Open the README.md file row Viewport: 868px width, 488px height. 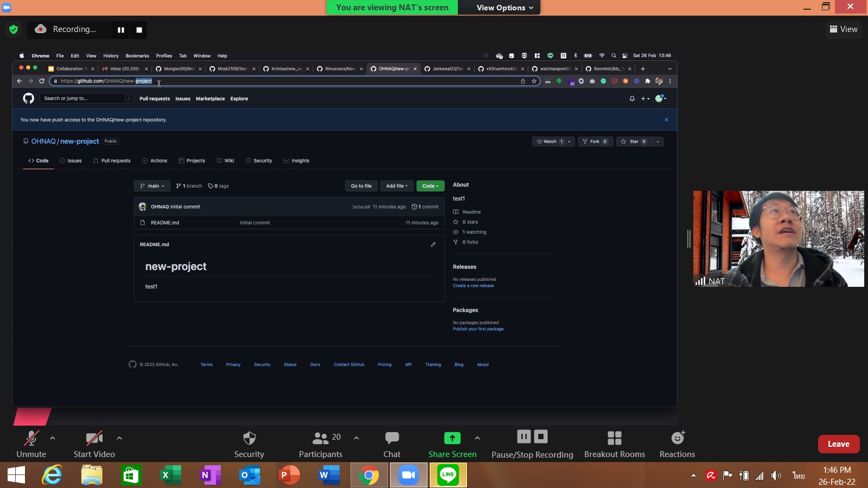tap(289, 222)
